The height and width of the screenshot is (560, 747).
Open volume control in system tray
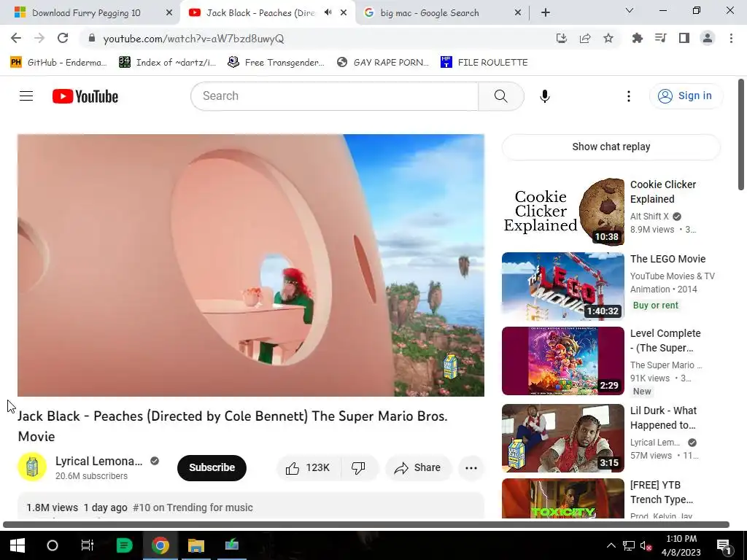646,545
